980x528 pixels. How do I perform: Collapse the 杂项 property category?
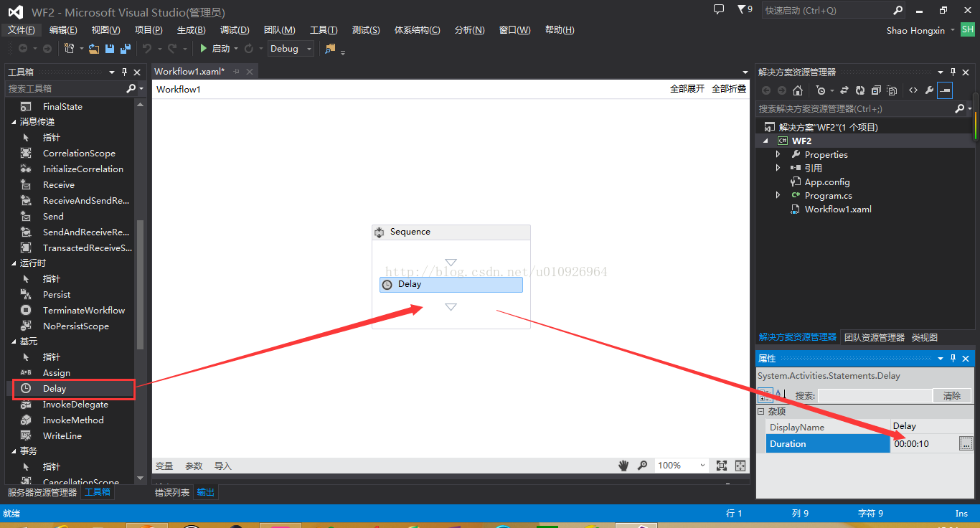point(762,412)
